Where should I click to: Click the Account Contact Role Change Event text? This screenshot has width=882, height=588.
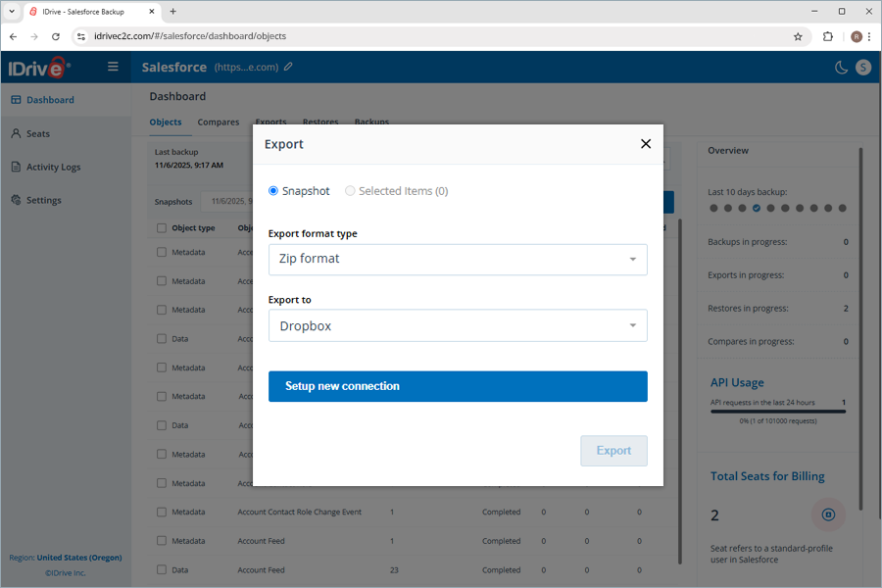(x=299, y=512)
